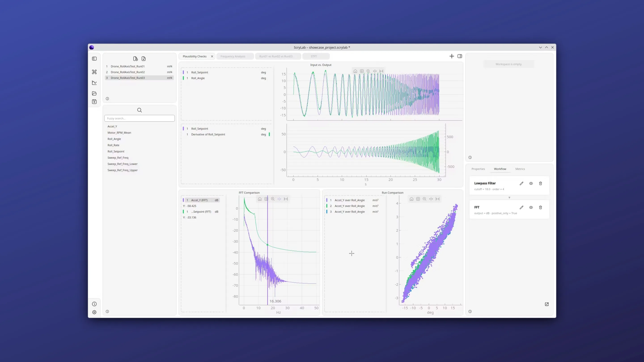Click home view icon on Run Comparison plot
This screenshot has width=644, height=362.
(411, 199)
